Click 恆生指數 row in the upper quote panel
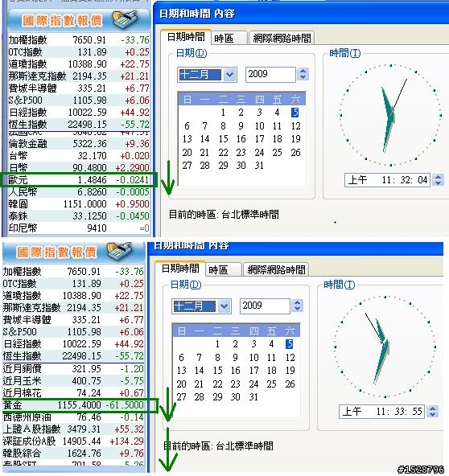The height and width of the screenshot is (476, 449). click(79, 124)
